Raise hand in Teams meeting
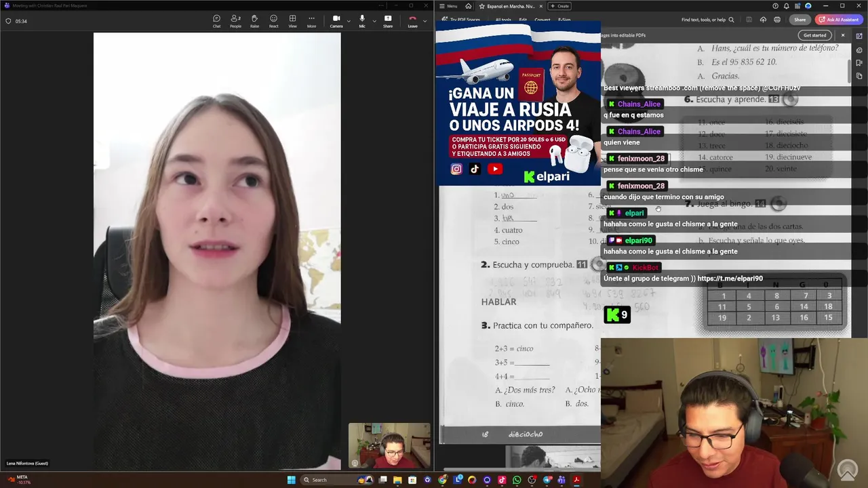Image resolution: width=868 pixels, height=488 pixels. [254, 21]
